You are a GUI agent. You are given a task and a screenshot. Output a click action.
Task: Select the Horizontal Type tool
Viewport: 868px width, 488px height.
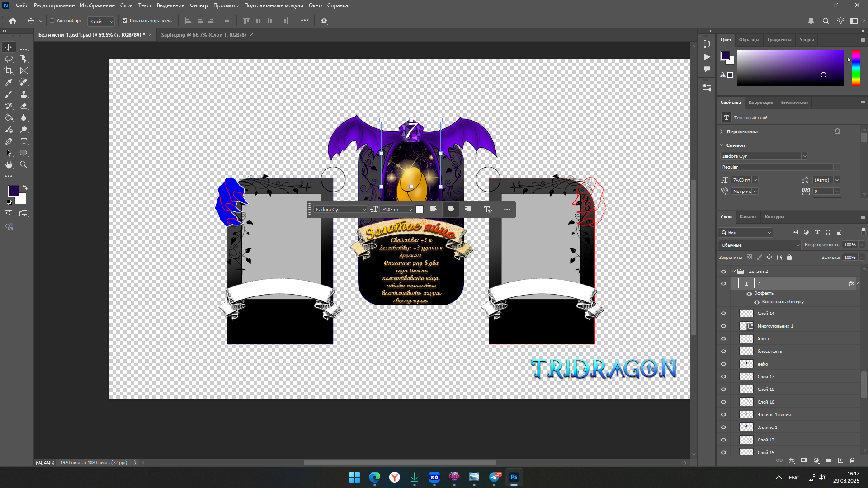[x=24, y=141]
